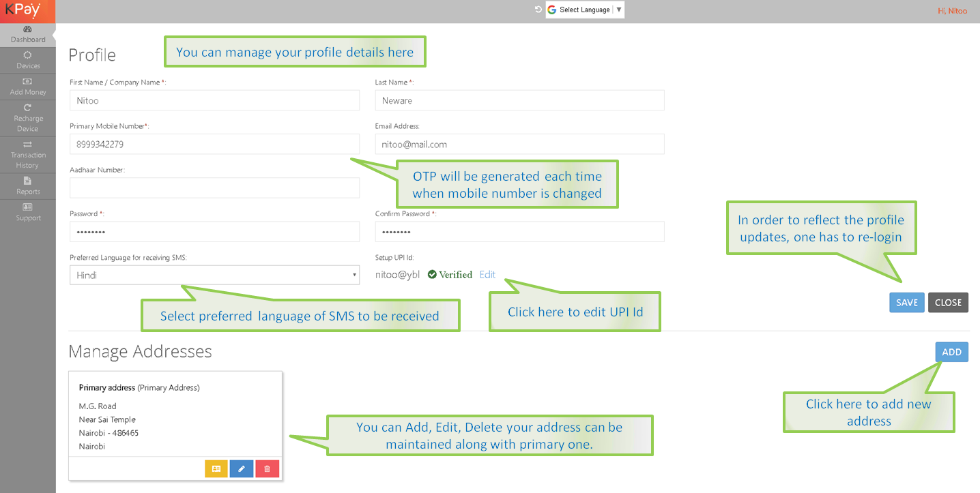Click the KPay logo

[x=23, y=10]
